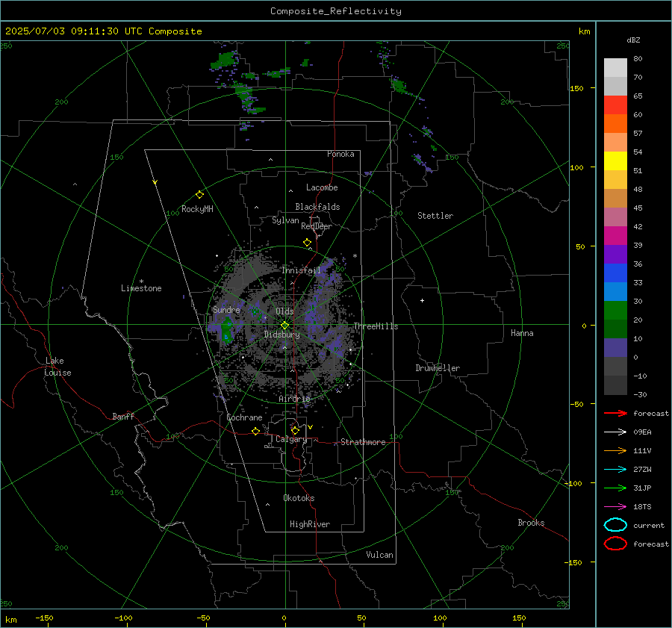
Task: Click the Drumheller label
Action: point(438,368)
